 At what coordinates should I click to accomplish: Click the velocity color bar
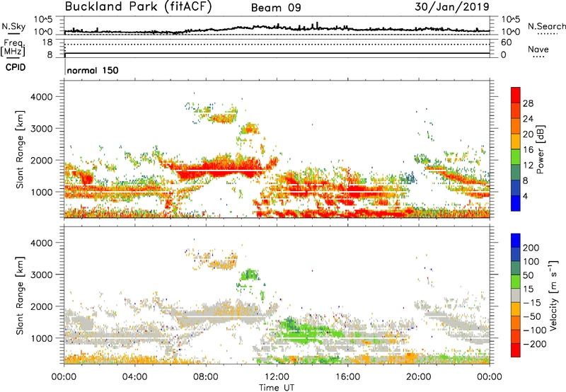tap(516, 295)
